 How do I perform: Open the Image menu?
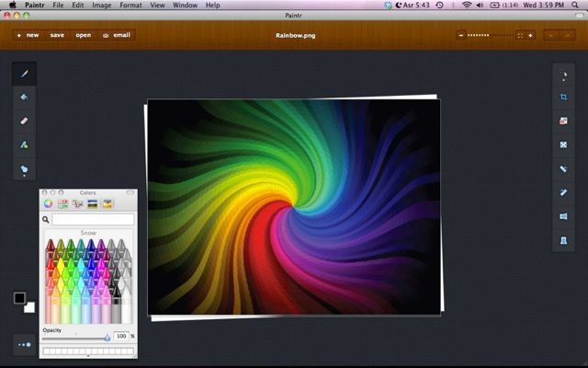click(101, 6)
